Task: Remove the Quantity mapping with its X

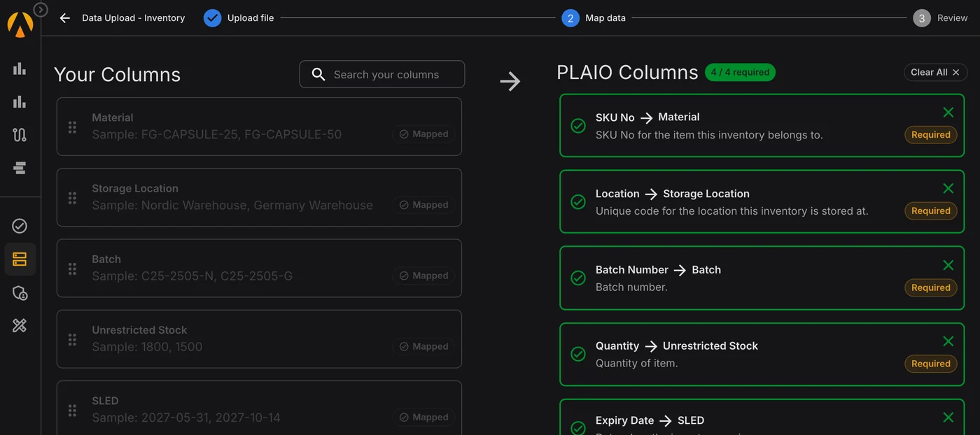Action: pyautogui.click(x=948, y=341)
